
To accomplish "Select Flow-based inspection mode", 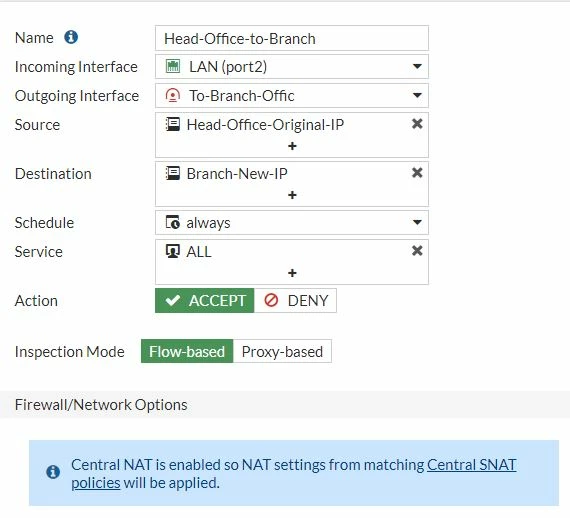I will (x=187, y=352).
